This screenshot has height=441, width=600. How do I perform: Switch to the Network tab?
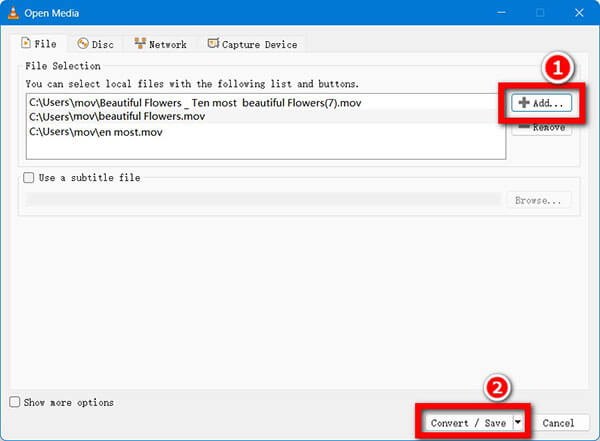coord(161,44)
